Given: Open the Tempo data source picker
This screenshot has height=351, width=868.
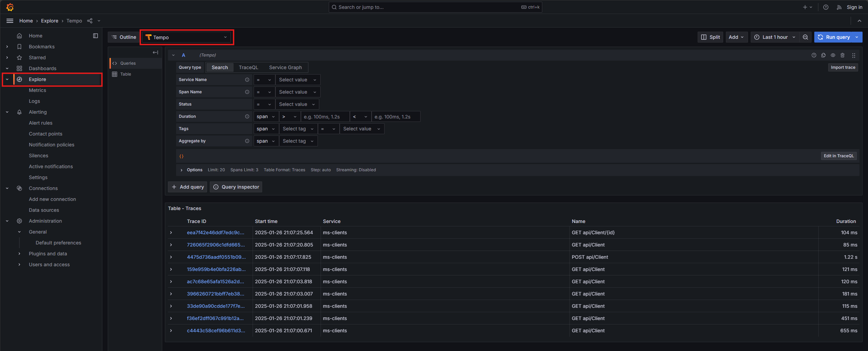Looking at the screenshot, I should pyautogui.click(x=186, y=37).
